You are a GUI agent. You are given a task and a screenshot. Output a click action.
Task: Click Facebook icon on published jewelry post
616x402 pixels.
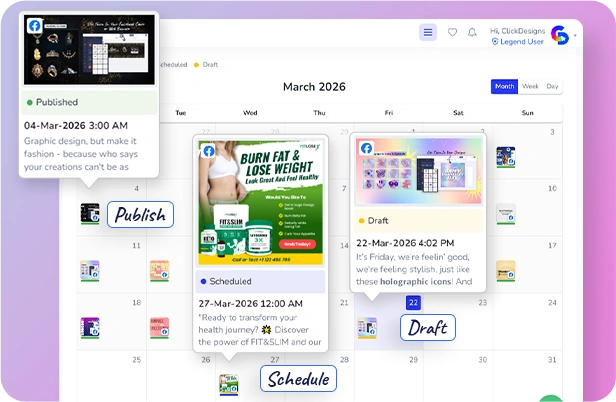click(35, 26)
